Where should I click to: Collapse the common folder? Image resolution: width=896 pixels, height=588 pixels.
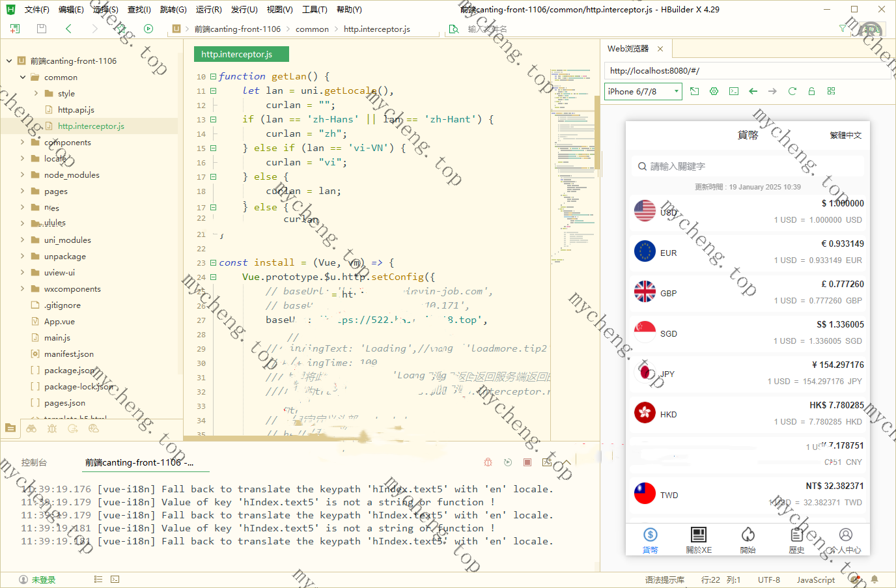click(23, 77)
